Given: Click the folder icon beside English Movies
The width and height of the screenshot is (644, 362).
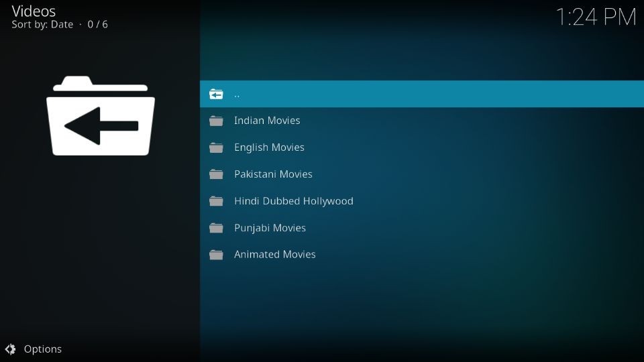Looking at the screenshot, I should point(216,147).
